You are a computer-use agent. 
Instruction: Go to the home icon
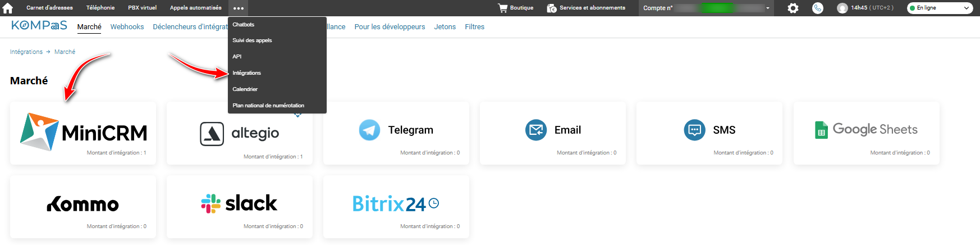click(x=8, y=8)
